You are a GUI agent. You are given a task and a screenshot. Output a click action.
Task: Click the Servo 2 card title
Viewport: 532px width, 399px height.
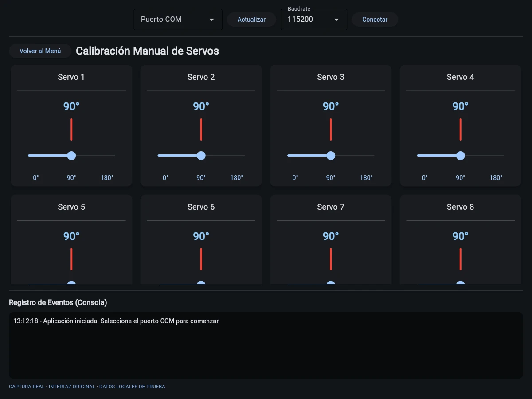pos(201,77)
